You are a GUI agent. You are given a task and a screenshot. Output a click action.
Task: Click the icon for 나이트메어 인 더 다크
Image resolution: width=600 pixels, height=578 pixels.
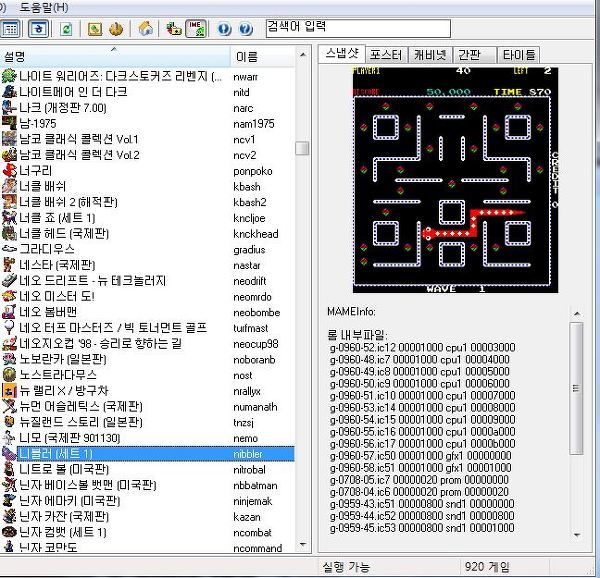pyautogui.click(x=9, y=92)
